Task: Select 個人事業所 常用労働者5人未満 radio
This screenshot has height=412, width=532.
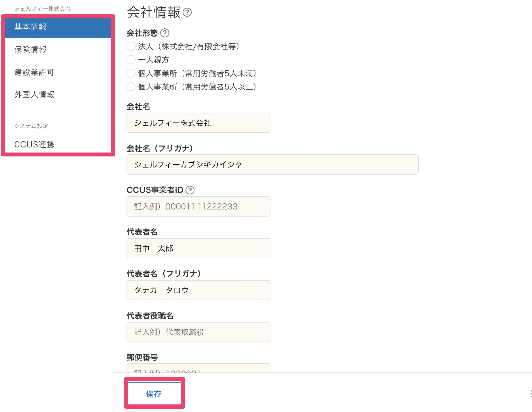Action: click(x=131, y=73)
